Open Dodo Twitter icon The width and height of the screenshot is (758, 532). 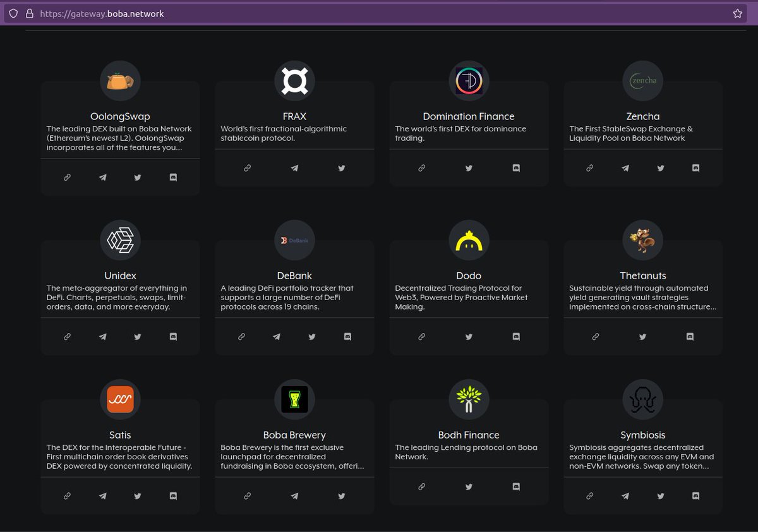tap(469, 337)
